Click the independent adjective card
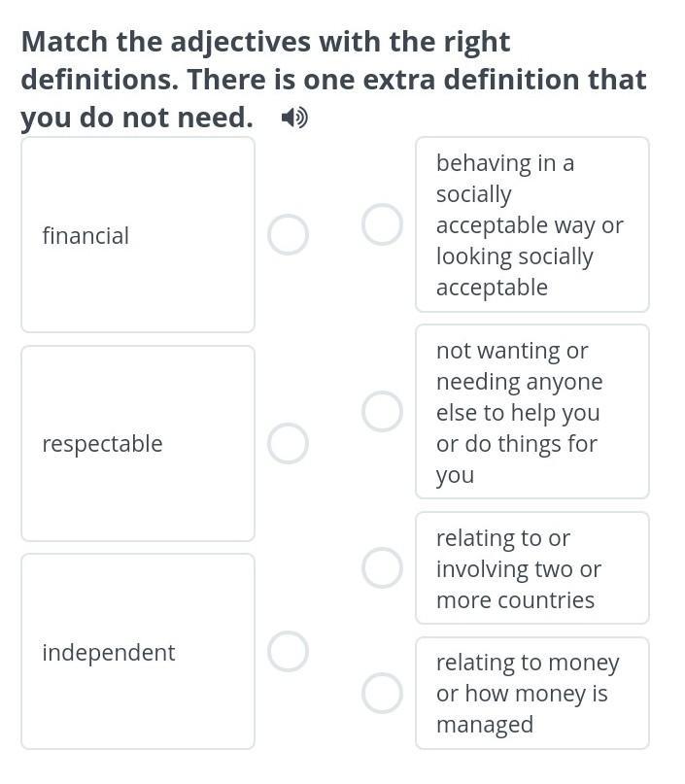This screenshot has width=685, height=784. coord(138,651)
